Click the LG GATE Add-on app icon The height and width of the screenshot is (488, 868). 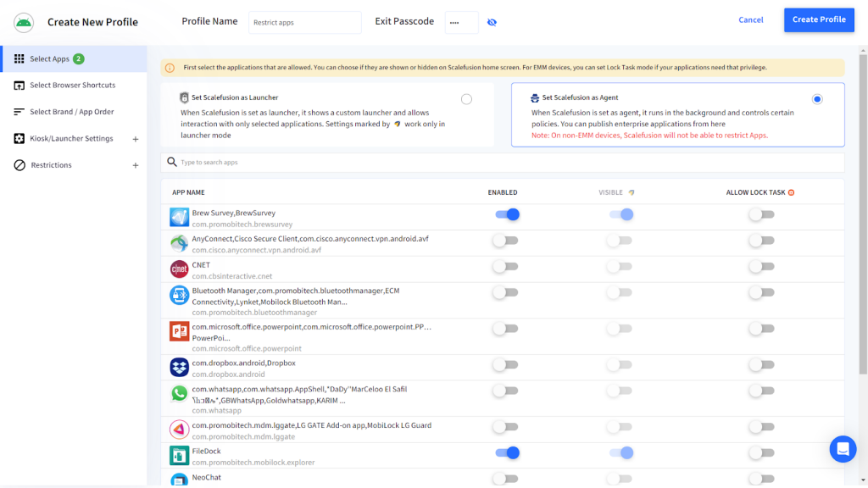pos(180,430)
